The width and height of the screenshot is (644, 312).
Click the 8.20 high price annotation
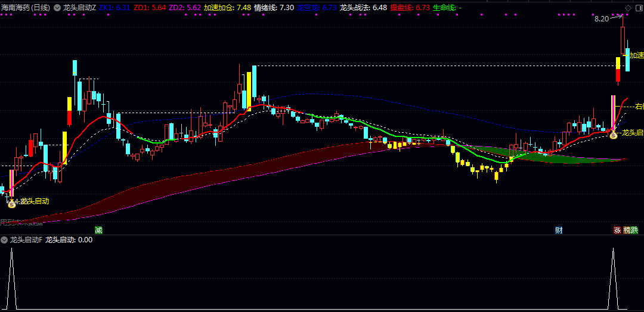pos(601,19)
